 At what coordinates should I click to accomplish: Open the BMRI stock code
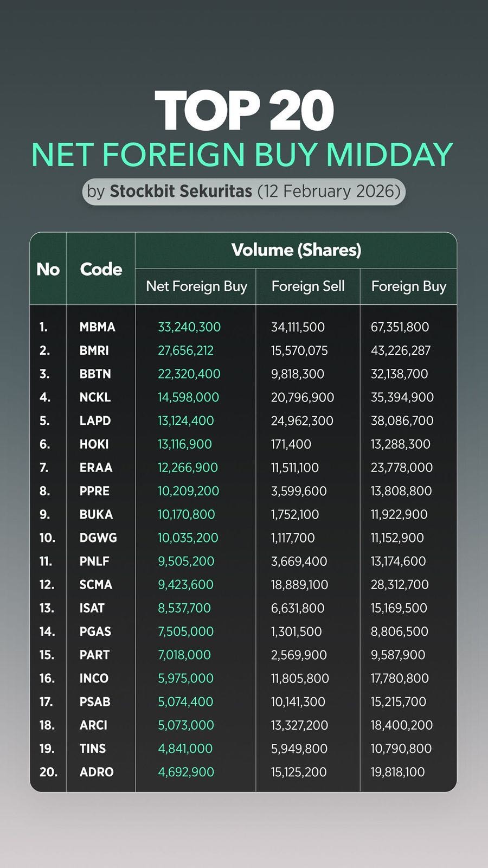coord(94,350)
